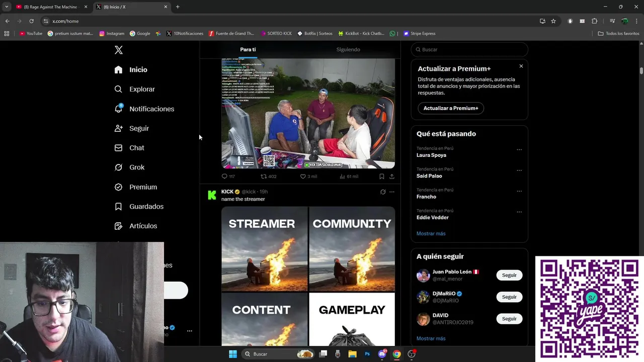Open more options for Francho trend

click(519, 191)
